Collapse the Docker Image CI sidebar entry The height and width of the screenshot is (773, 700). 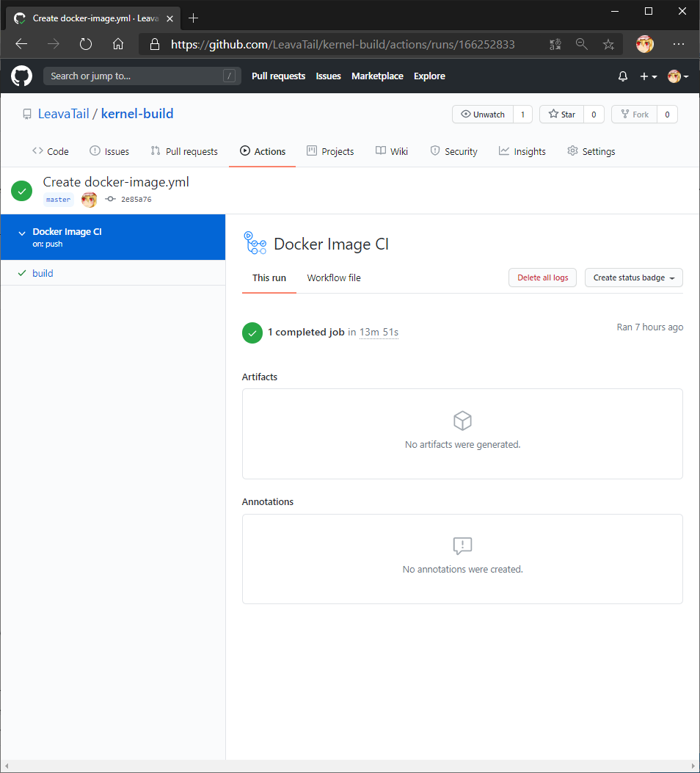22,233
